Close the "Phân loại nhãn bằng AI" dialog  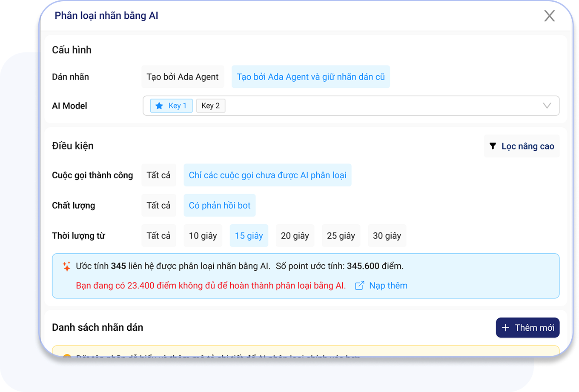tap(549, 16)
